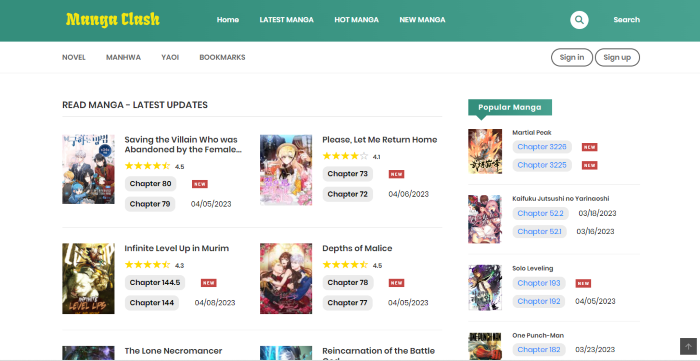Screen dimensions: 700x361
Task: Open Depths of Malice cover image
Action: pyautogui.click(x=286, y=278)
